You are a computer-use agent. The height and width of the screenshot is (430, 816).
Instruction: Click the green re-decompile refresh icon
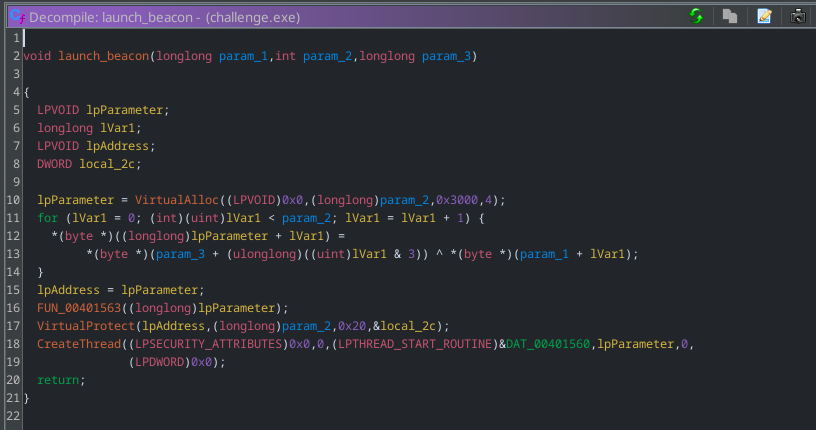(696, 16)
